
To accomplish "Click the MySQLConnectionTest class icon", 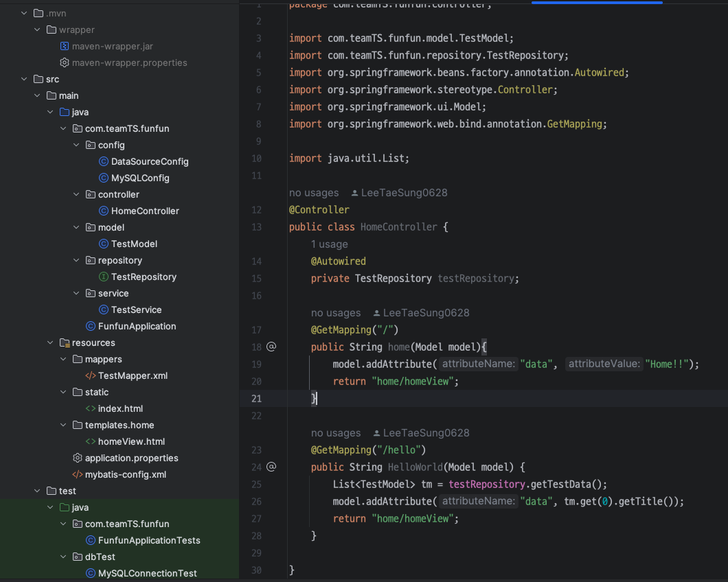I will tap(91, 573).
